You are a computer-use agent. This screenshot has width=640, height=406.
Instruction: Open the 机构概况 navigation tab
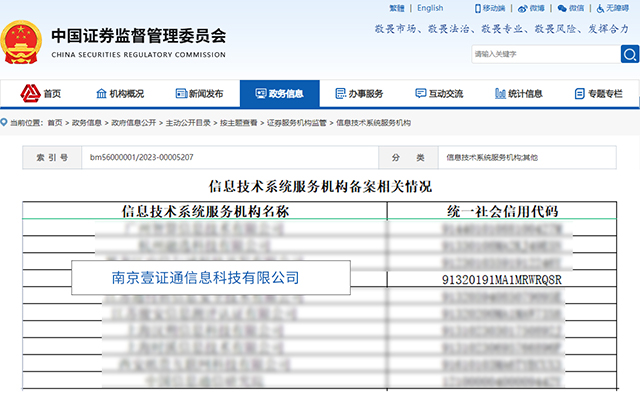[120, 94]
